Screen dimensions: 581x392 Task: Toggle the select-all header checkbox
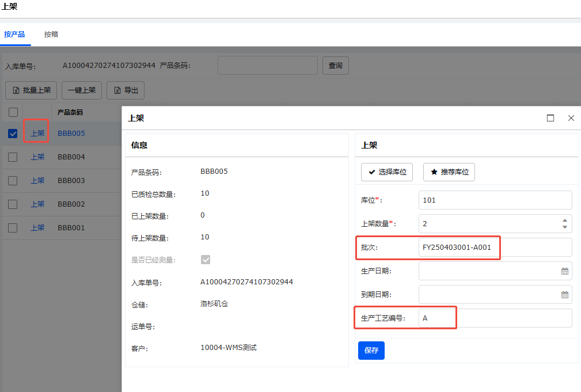(13, 112)
